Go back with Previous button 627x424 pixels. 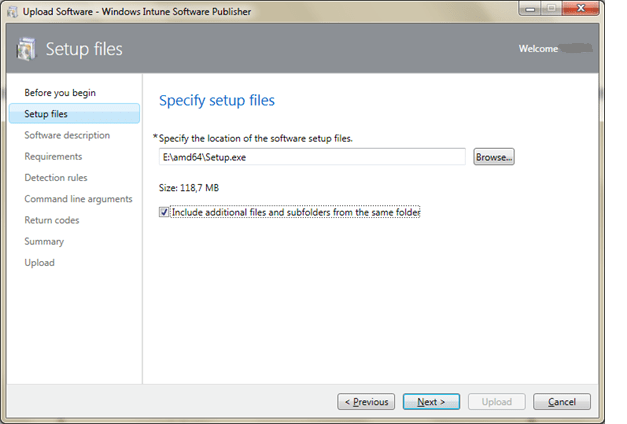365,402
